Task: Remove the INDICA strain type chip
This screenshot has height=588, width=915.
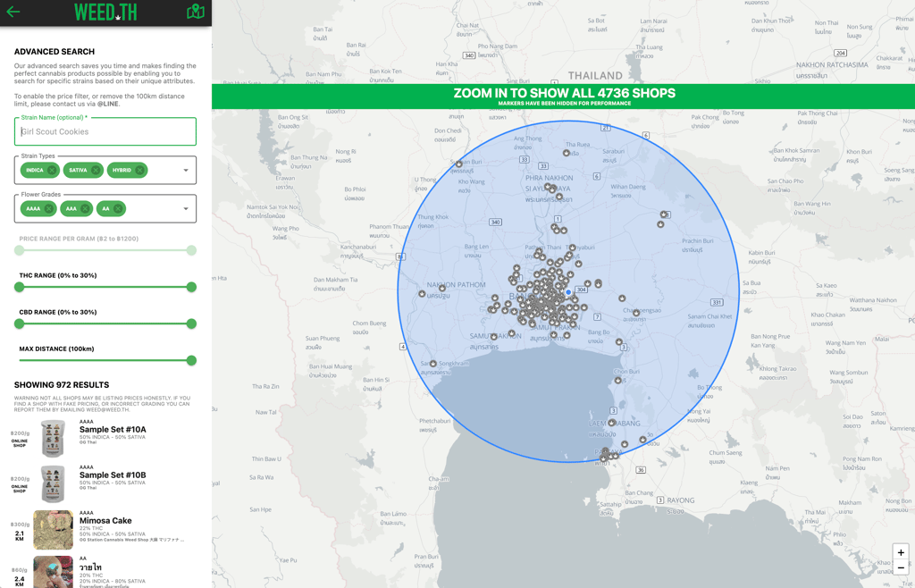Action: coord(52,171)
